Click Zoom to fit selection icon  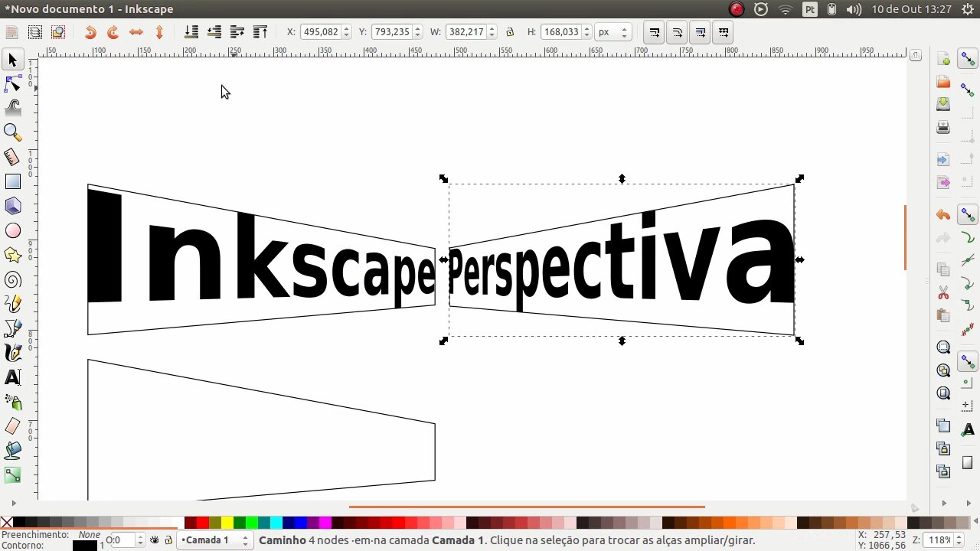943,347
